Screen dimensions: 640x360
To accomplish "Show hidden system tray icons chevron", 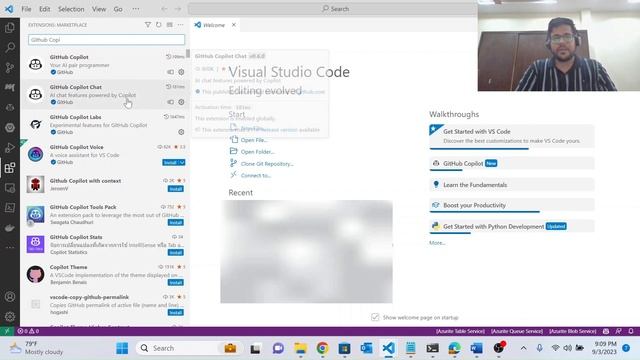I will click(523, 348).
